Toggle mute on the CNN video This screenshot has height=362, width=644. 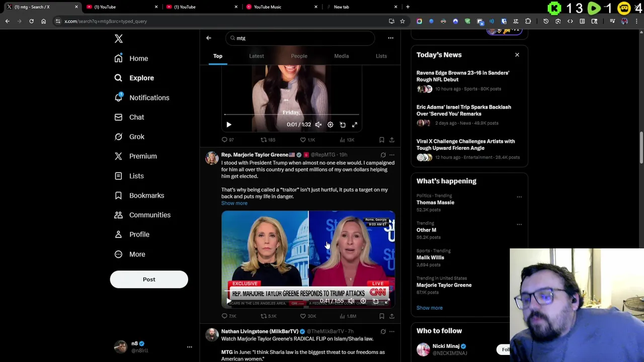[351, 301]
